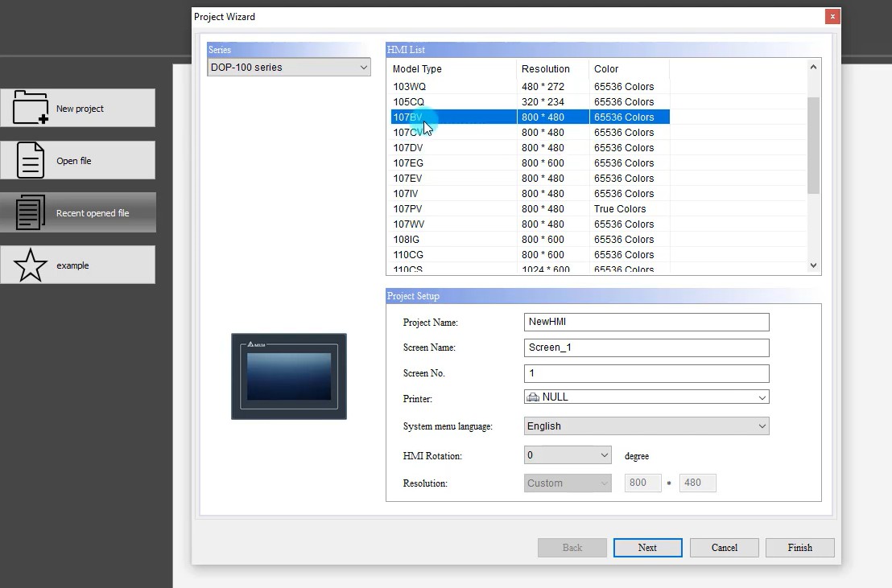Image resolution: width=892 pixels, height=588 pixels.
Task: Open the example menu entry
Action: tap(77, 265)
